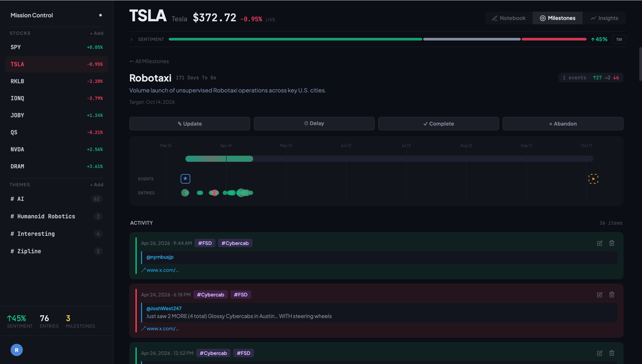The height and width of the screenshot is (364, 642).
Task: Add a new theme
Action: [97, 185]
